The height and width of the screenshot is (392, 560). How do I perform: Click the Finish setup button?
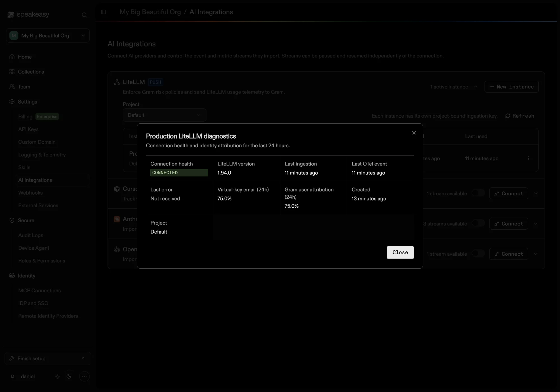point(48,358)
